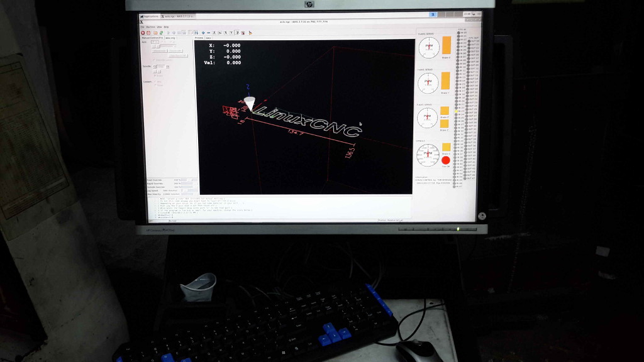The image size is (644, 362).
Task: Switch to the Manual Control [F3] tab
Action: (x=152, y=38)
